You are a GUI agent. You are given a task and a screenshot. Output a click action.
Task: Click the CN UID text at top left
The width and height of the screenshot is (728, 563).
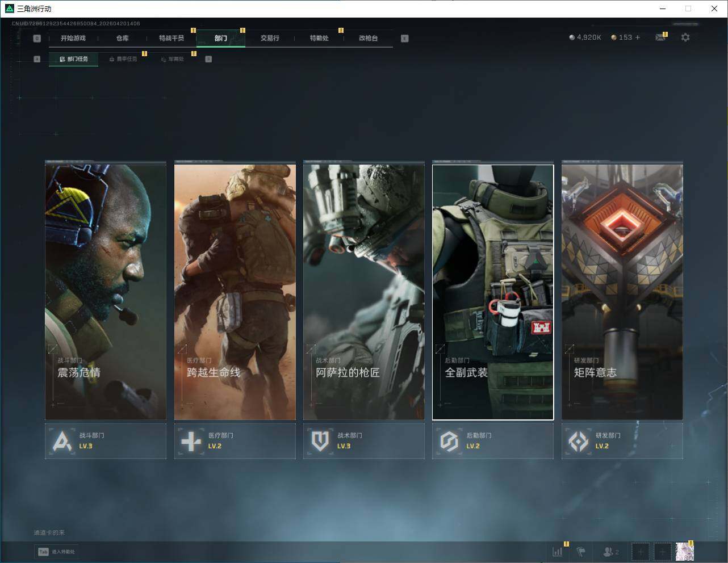(76, 23)
